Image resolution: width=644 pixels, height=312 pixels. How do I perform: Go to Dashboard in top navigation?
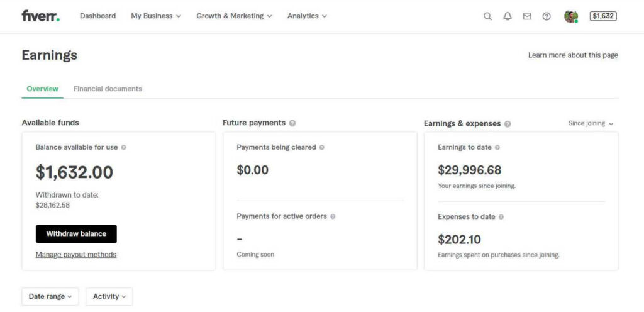pos(97,16)
